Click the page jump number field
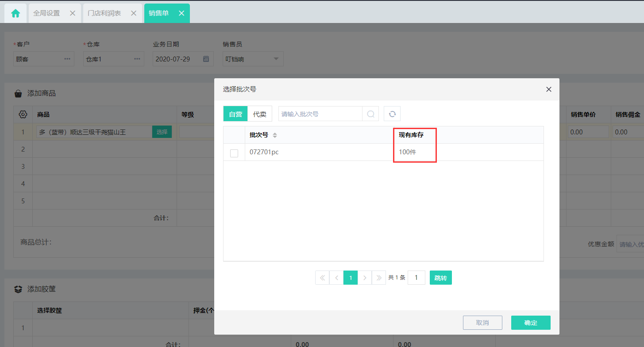The image size is (644, 347). click(416, 278)
